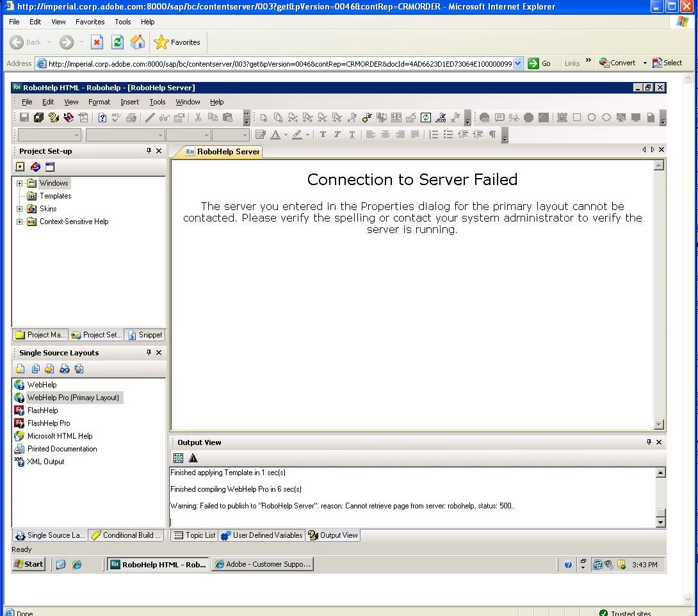Click the bulleted list icon
Screen dimensions: 698x616
click(x=448, y=134)
